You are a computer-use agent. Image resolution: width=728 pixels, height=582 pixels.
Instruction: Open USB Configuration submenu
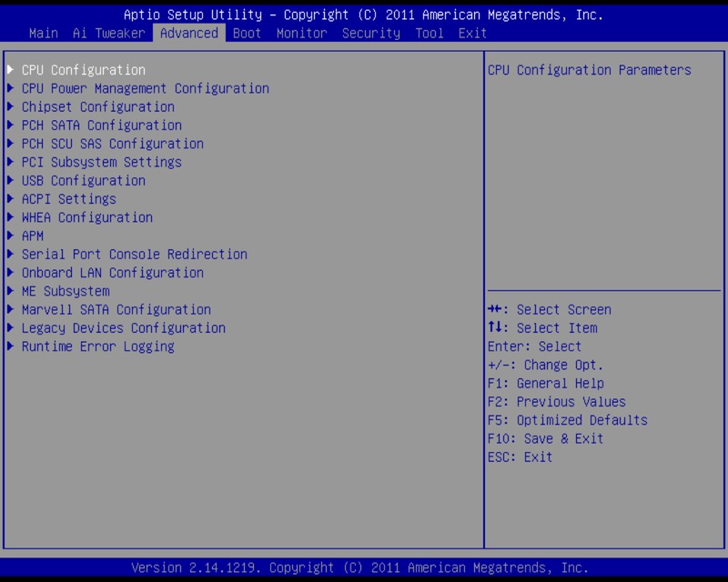[x=83, y=181]
